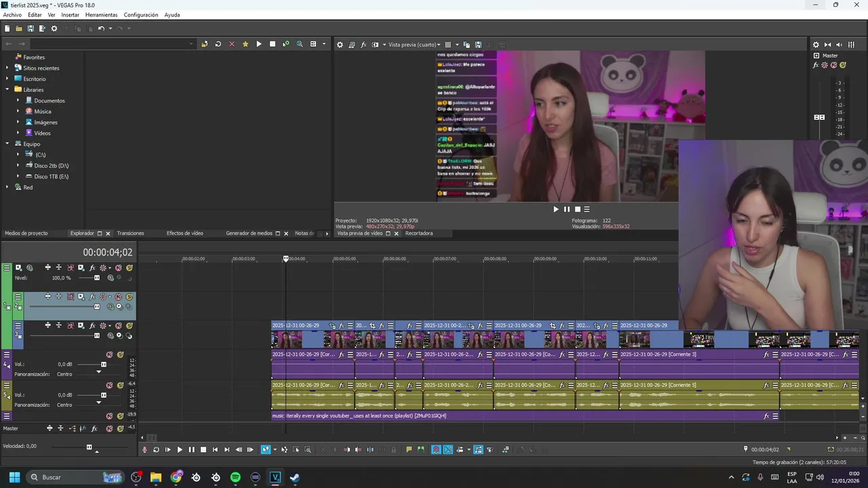Go to start of timeline
868x488 pixels.
tap(215, 449)
